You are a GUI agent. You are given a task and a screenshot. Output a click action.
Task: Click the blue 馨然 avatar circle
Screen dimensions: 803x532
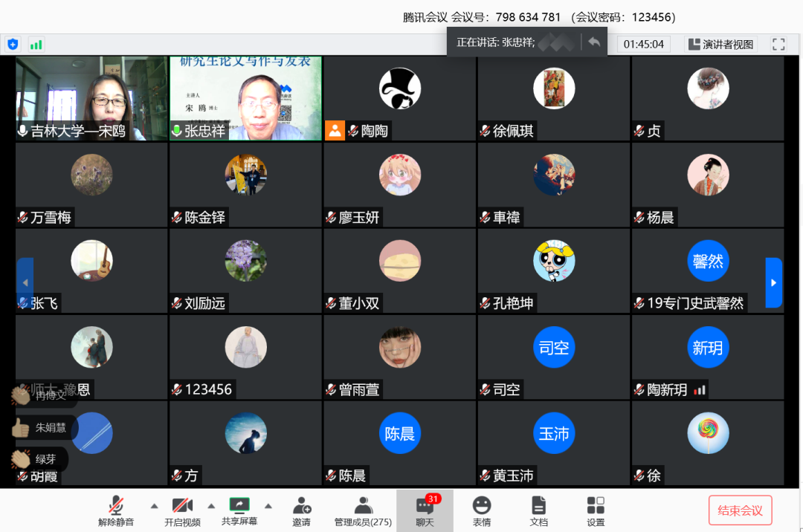pos(709,261)
